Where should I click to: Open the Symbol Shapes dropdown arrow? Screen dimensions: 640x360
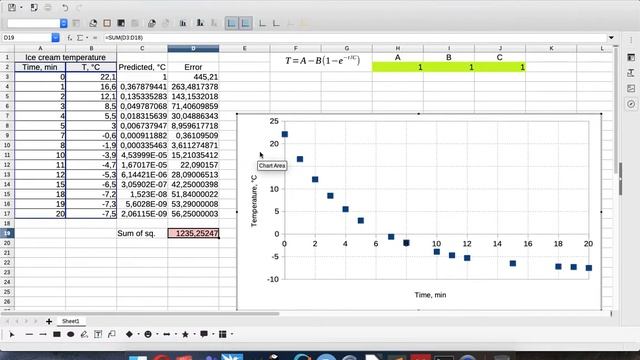tap(157, 334)
